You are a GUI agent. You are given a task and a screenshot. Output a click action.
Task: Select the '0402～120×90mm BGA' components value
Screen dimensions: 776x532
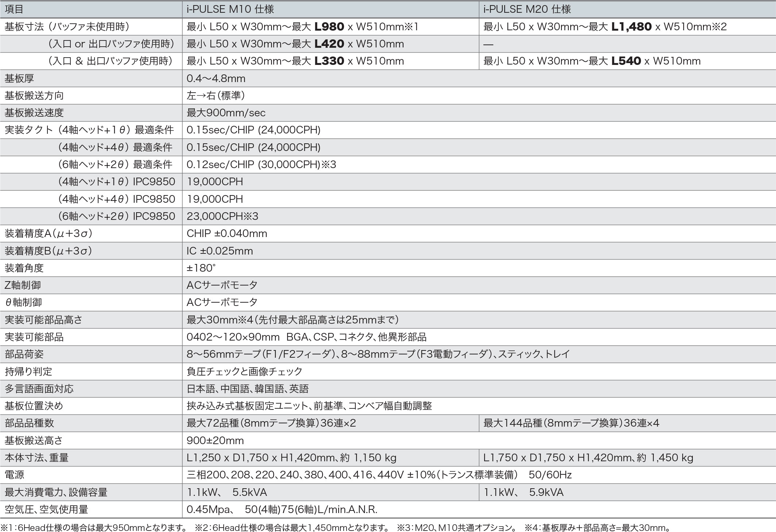coord(307,337)
